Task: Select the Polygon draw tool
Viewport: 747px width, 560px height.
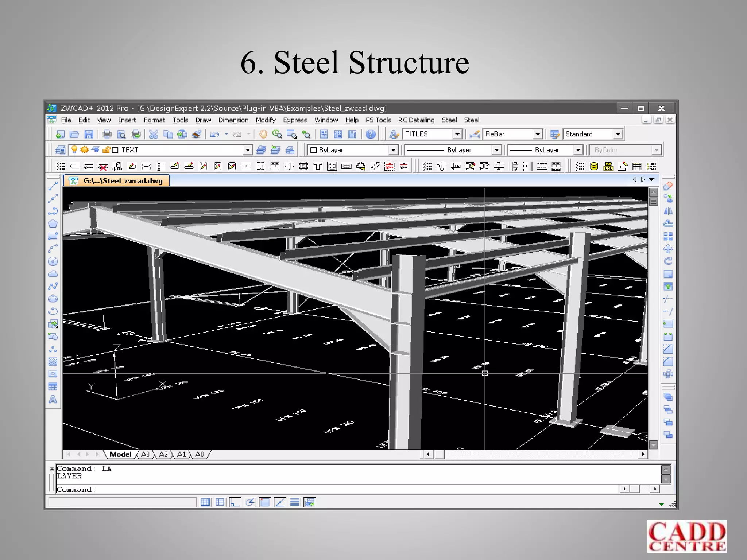Action: 53,224
